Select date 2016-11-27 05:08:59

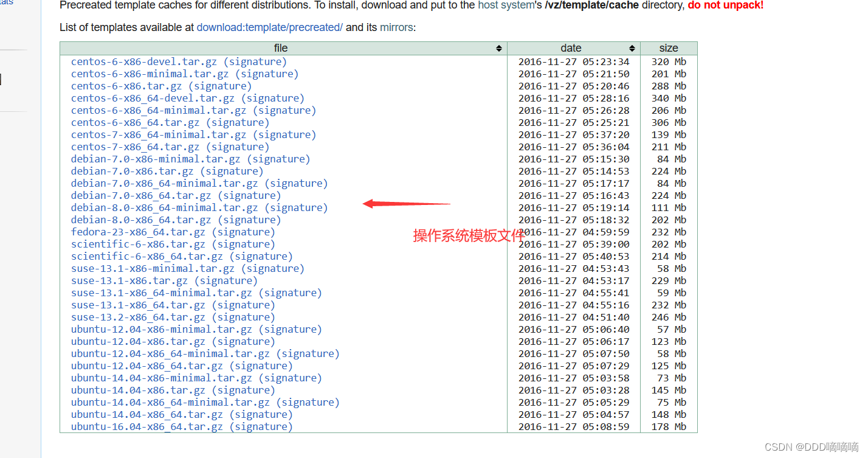point(574,426)
